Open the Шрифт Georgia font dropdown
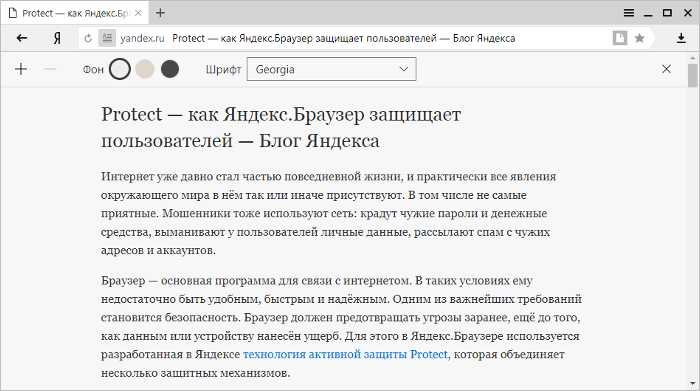The height and width of the screenshot is (391, 700). pyautogui.click(x=332, y=69)
